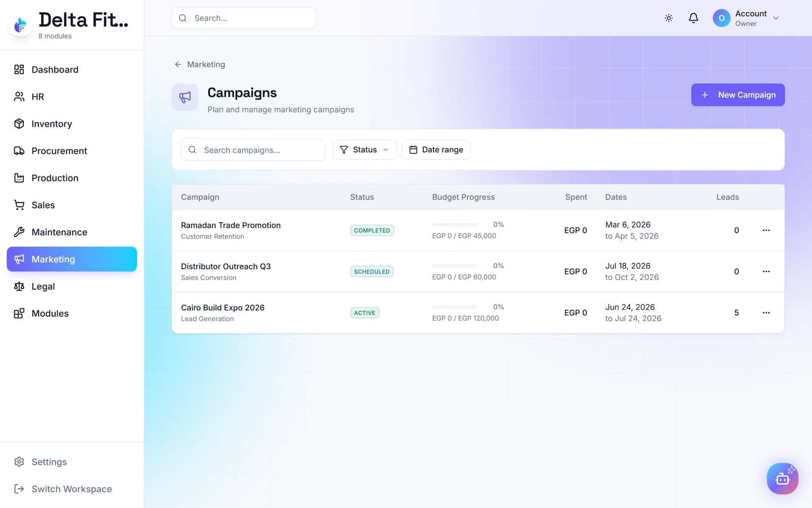The height and width of the screenshot is (508, 812).
Task: Open Ramadan Trade Promotion campaign name
Action: tap(231, 225)
